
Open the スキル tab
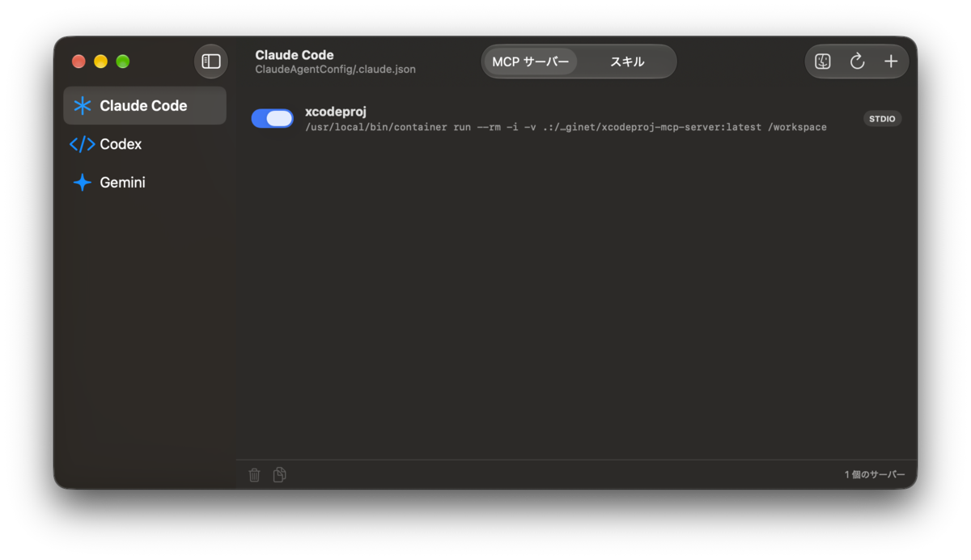tap(627, 62)
